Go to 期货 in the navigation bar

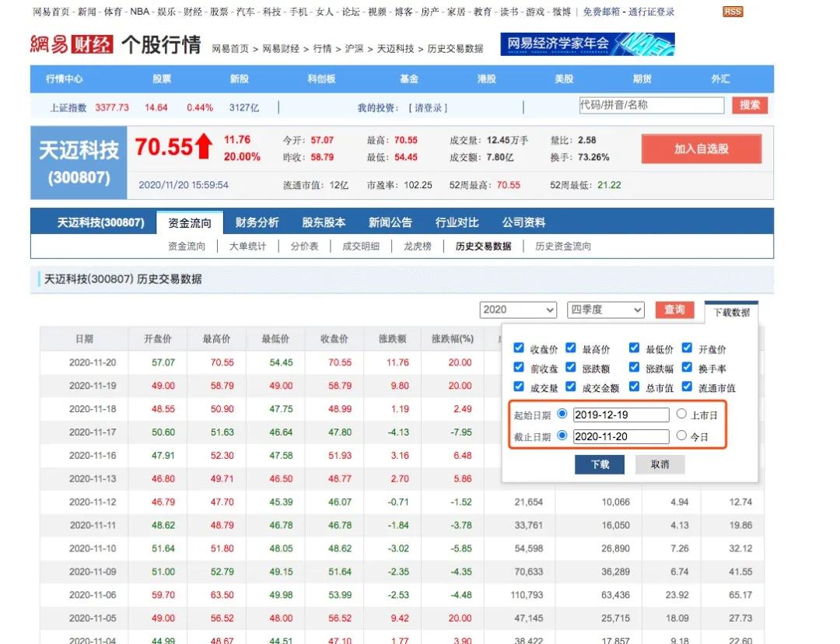642,79
